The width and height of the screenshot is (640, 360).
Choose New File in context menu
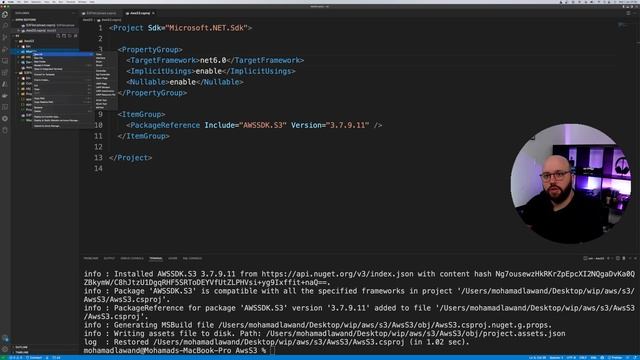click(x=62, y=58)
